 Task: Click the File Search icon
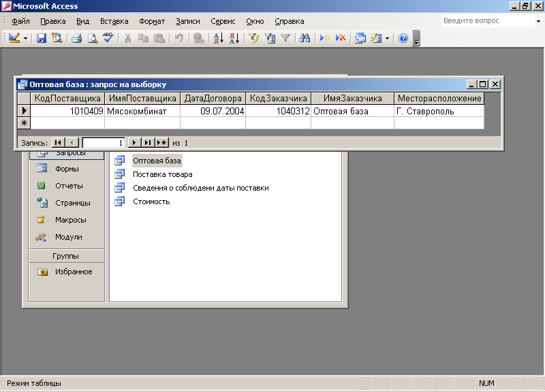tap(57, 38)
